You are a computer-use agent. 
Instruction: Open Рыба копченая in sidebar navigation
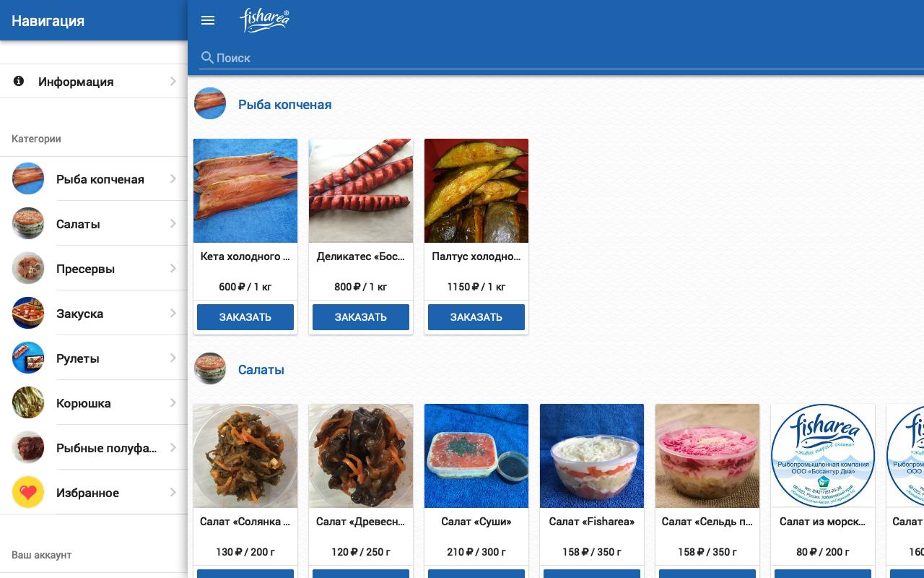pyautogui.click(x=94, y=179)
